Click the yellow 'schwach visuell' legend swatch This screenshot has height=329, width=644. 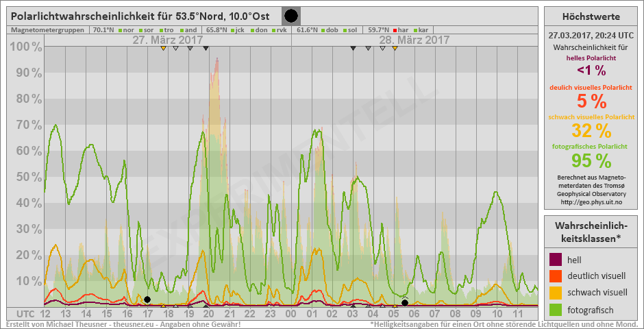tap(557, 293)
